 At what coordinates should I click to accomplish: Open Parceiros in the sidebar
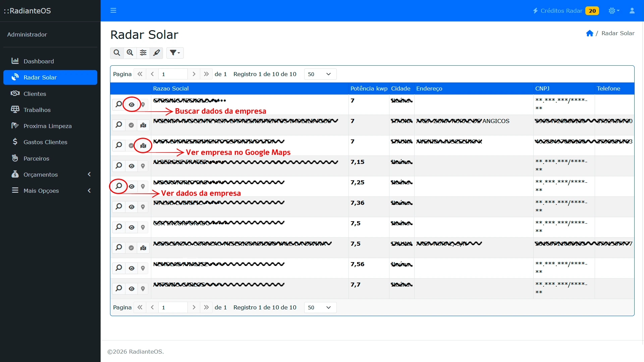point(50,158)
